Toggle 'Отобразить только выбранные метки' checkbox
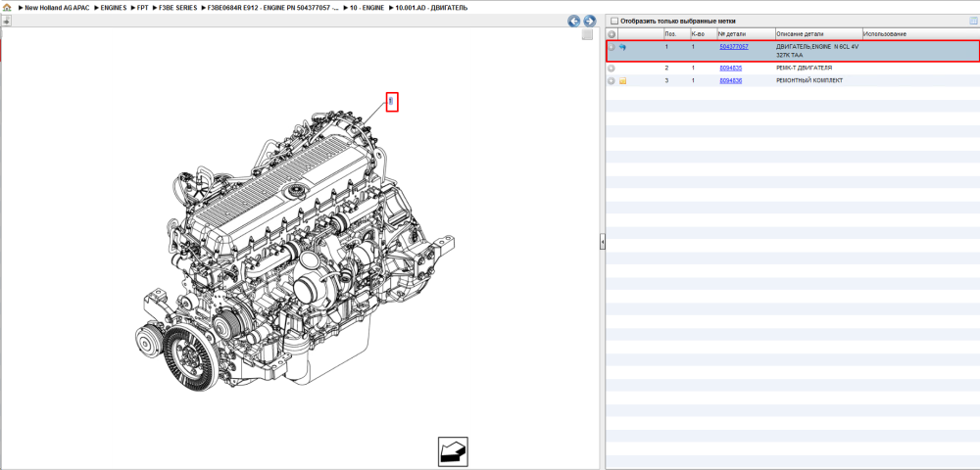Screen dimensions: 980x470 [613, 21]
